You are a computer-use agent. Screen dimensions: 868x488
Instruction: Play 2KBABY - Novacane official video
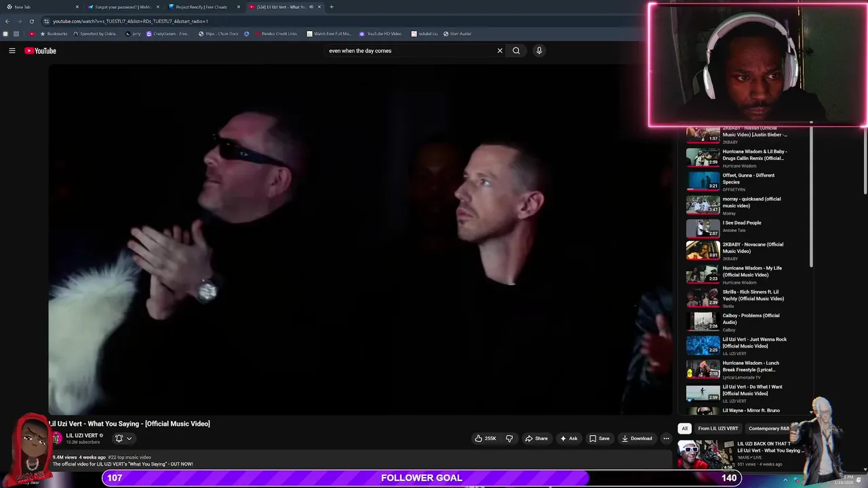click(x=738, y=250)
